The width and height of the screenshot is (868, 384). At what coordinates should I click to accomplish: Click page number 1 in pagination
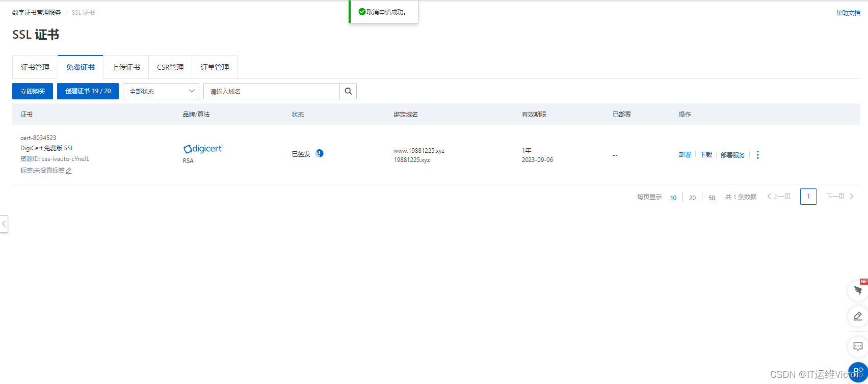808,197
